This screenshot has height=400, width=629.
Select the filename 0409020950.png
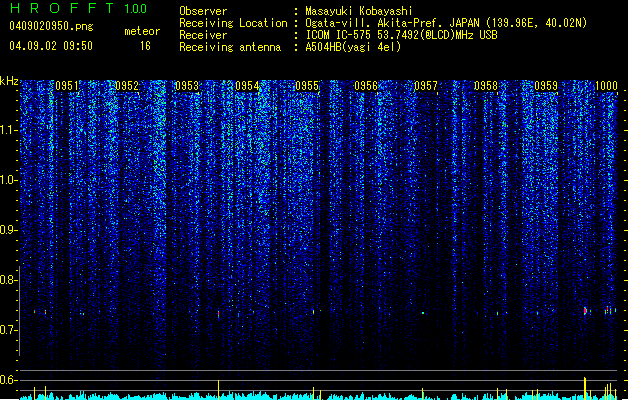coord(51,26)
